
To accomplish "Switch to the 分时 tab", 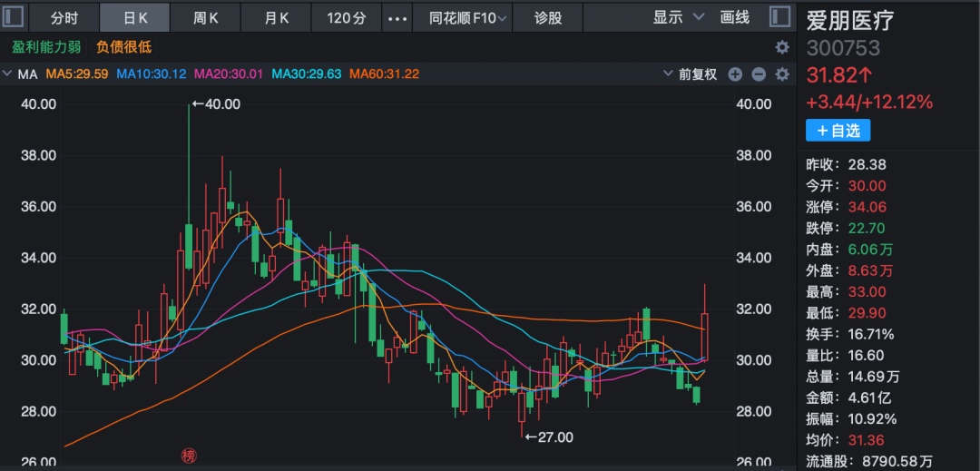I will [x=64, y=17].
